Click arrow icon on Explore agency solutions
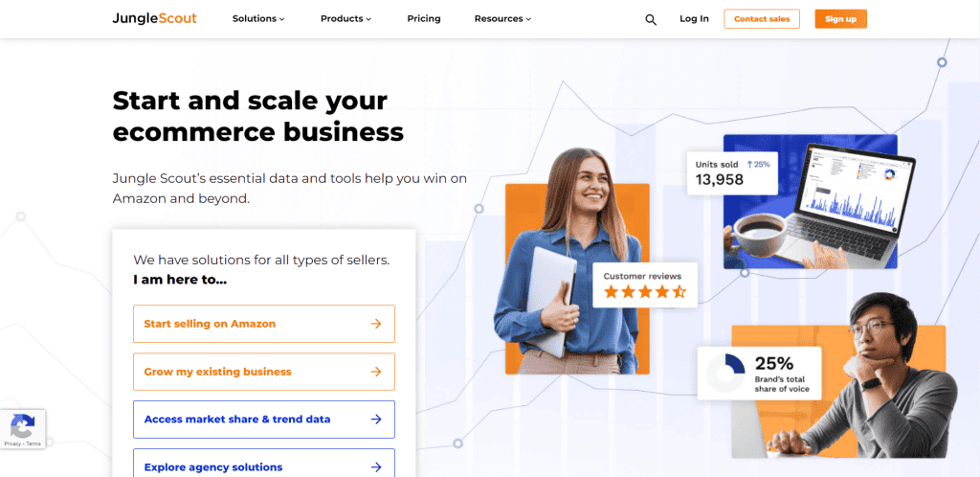 coord(375,467)
